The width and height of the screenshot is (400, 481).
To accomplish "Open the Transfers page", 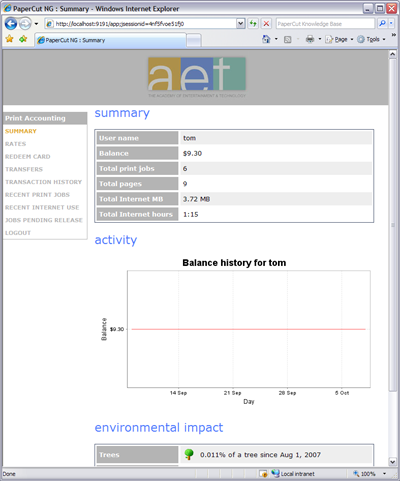I will (24, 169).
